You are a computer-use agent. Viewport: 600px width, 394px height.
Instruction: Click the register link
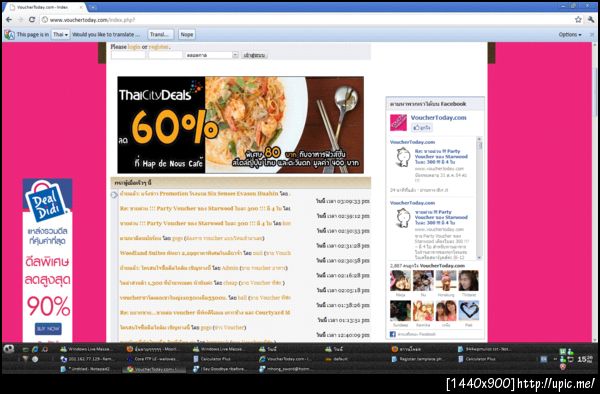(158, 47)
